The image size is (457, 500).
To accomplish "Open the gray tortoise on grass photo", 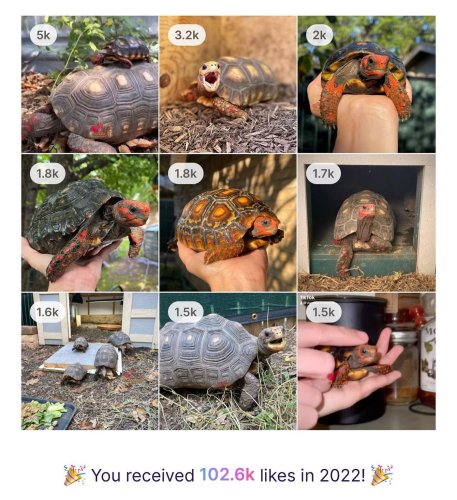I will point(228,361).
